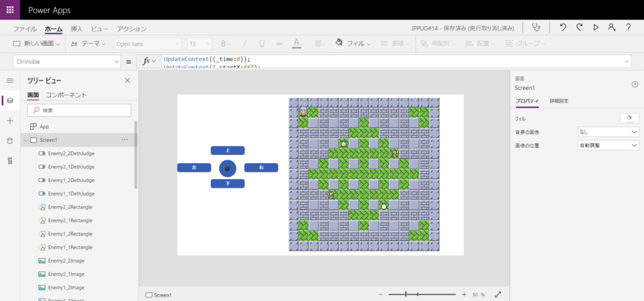Viewport: 644px width, 301px height.
Task: Open the 挿入 menu tab
Action: click(x=77, y=29)
